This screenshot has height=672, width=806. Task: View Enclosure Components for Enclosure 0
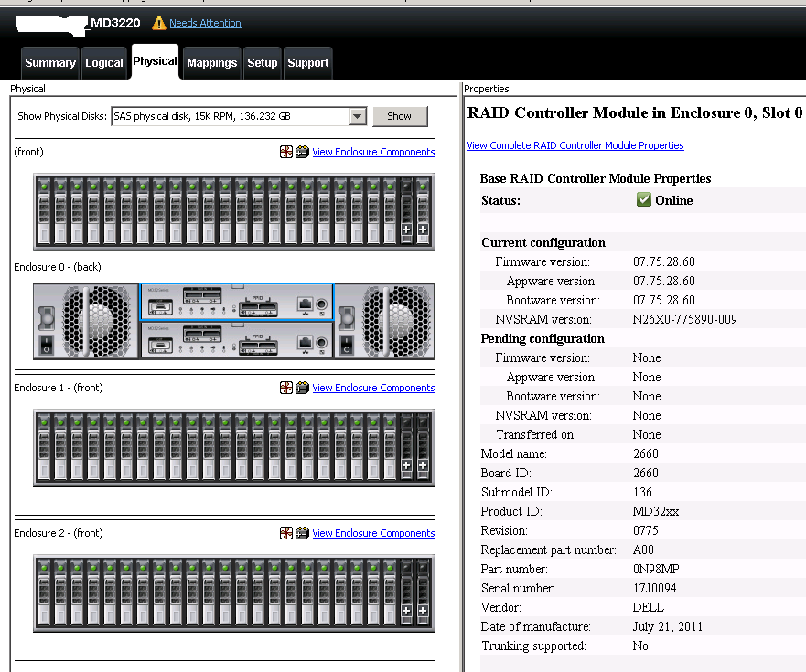[373, 152]
